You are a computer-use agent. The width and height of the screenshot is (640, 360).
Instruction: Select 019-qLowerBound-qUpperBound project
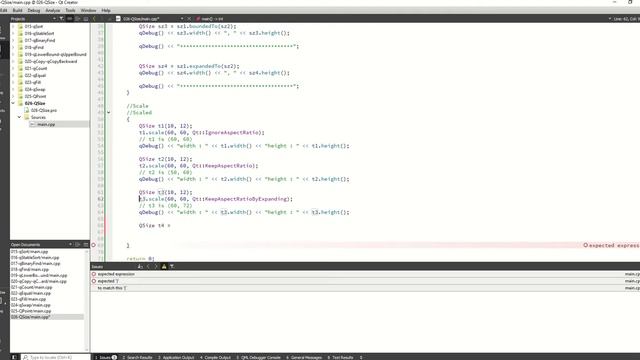click(x=55, y=54)
